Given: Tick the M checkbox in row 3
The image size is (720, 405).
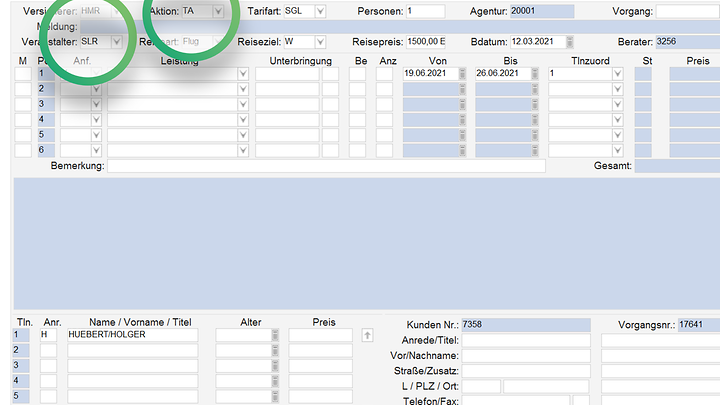Looking at the screenshot, I should 22,104.
